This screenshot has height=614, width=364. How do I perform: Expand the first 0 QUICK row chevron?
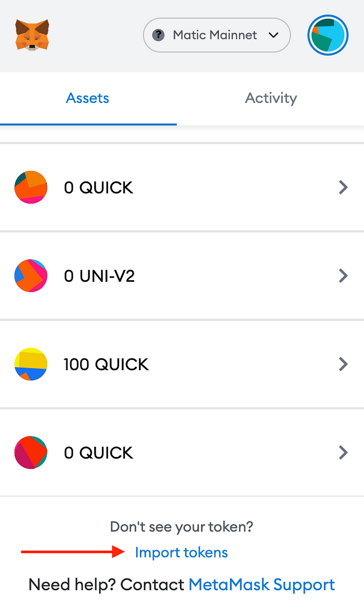click(x=343, y=187)
